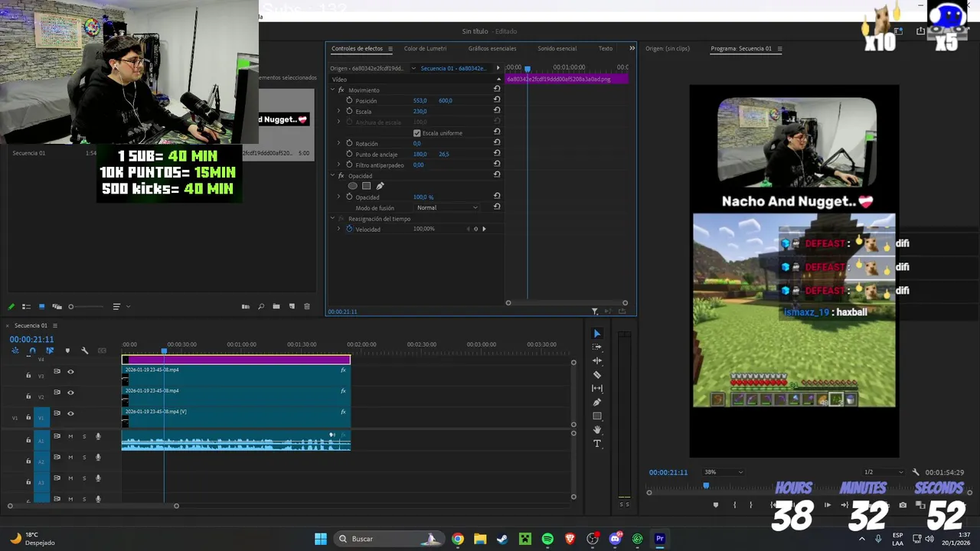
Task: Hide track V2 with eye icon
Action: pos(70,393)
